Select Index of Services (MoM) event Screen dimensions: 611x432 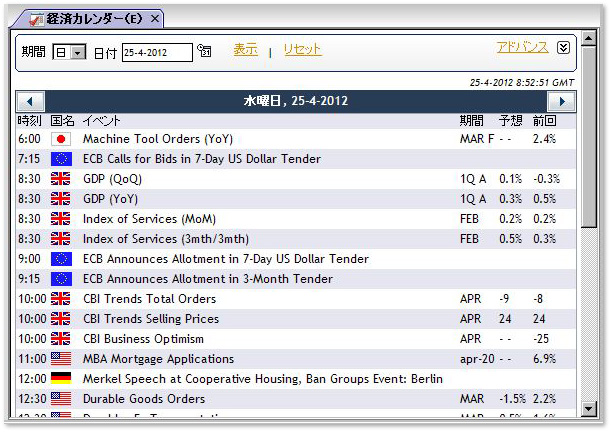(x=149, y=219)
